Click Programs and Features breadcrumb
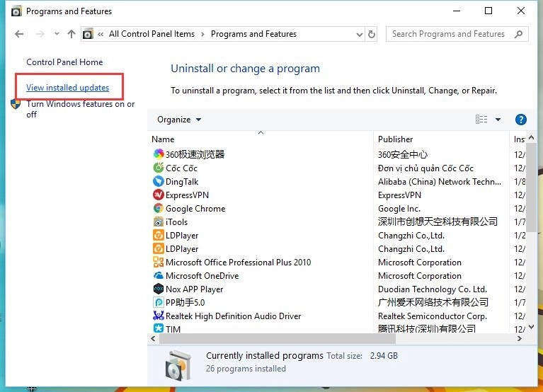The image size is (543, 392). coord(253,34)
